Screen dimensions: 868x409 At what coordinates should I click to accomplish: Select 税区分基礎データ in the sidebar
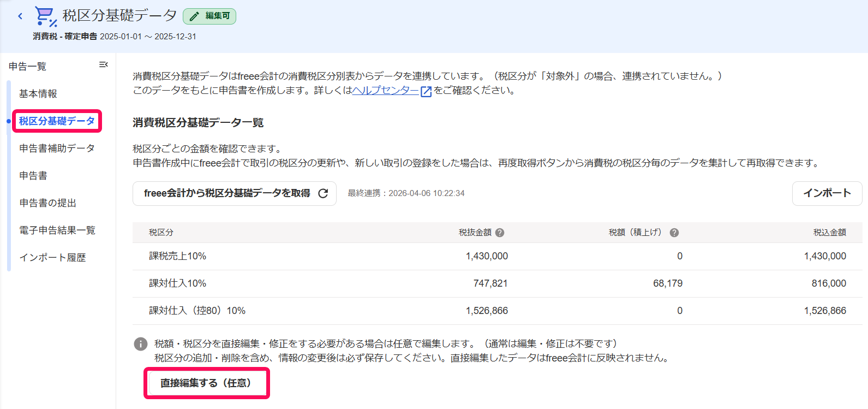click(x=57, y=121)
